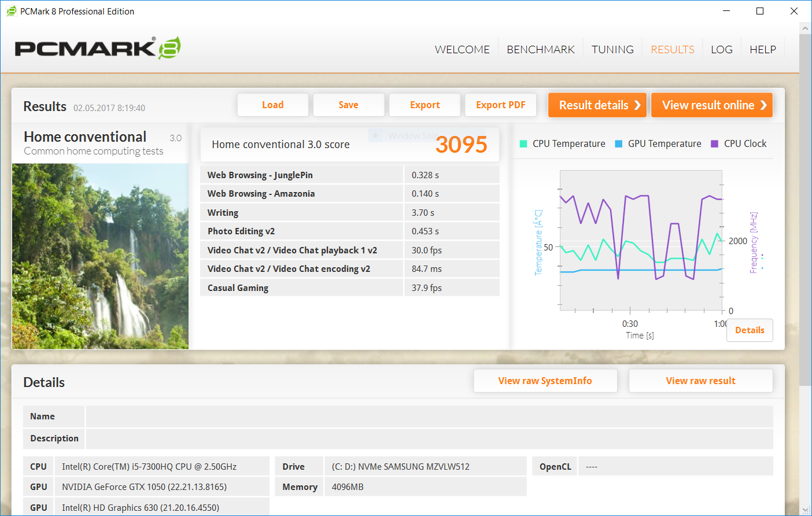Select the Web Browsing - Amazonia row
This screenshot has height=516, width=812.
(x=350, y=194)
